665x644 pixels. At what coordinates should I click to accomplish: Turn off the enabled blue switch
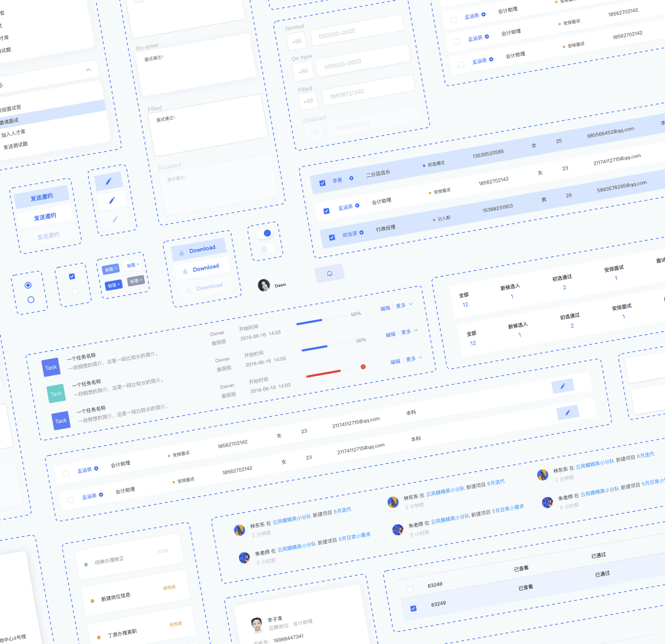click(264, 234)
